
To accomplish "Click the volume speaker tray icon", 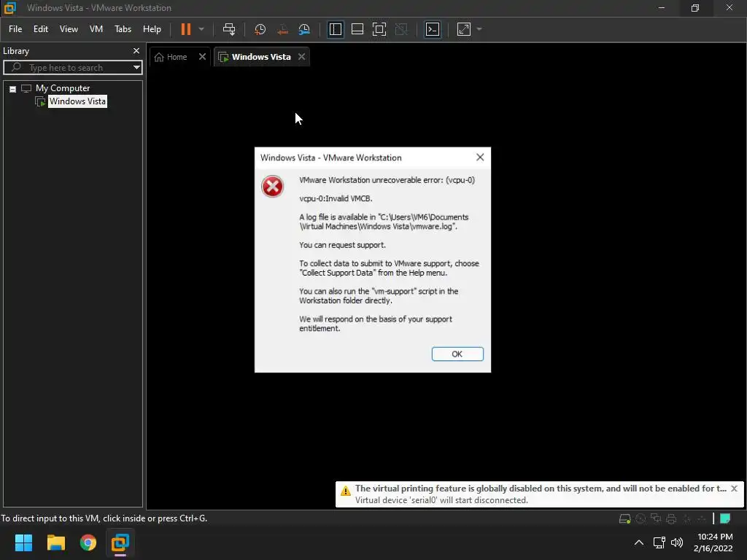I will click(677, 542).
